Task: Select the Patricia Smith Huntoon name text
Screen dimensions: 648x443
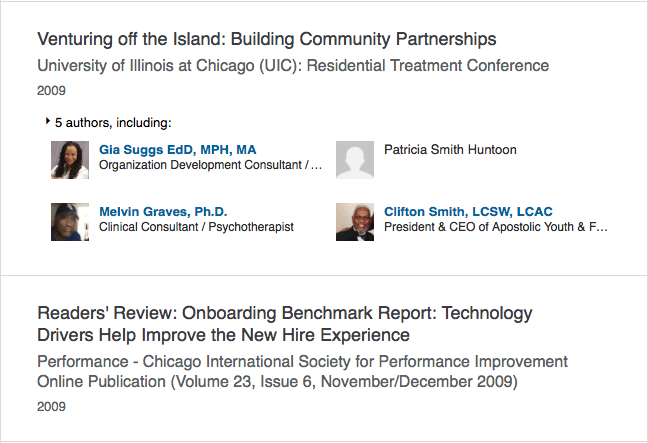Action: point(450,150)
